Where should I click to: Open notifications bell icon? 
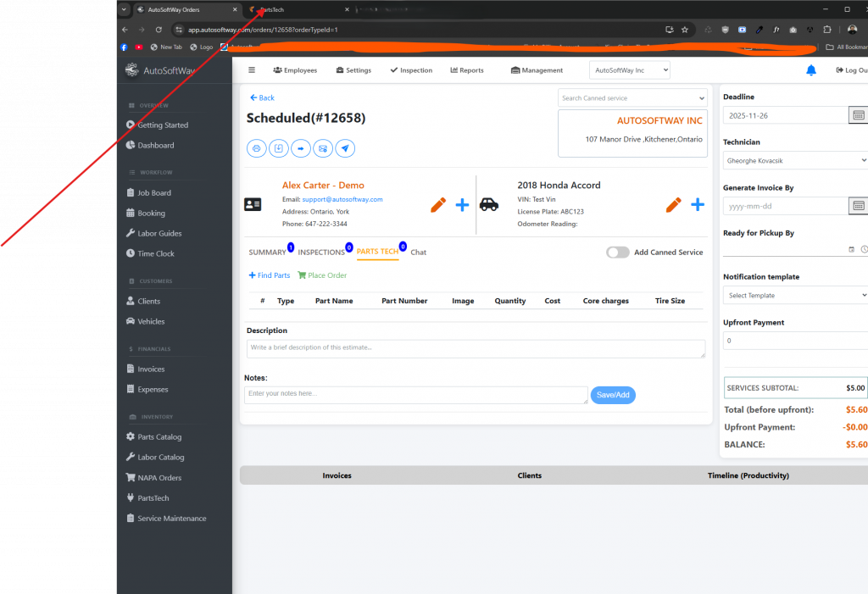click(811, 70)
